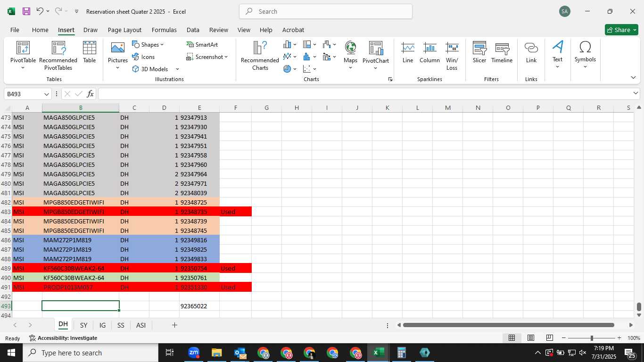
Task: Open File Explorer in the taskbar
Action: tap(217, 353)
